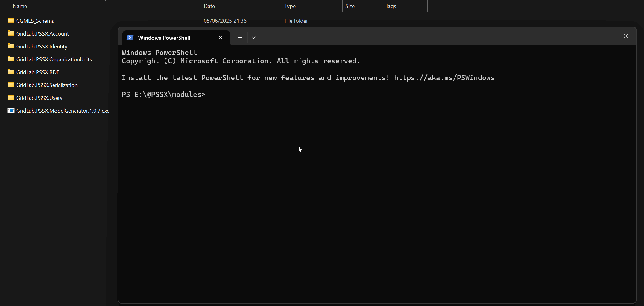Select the GridLab.PSSX.Users folder icon
644x306 pixels.
(11, 97)
